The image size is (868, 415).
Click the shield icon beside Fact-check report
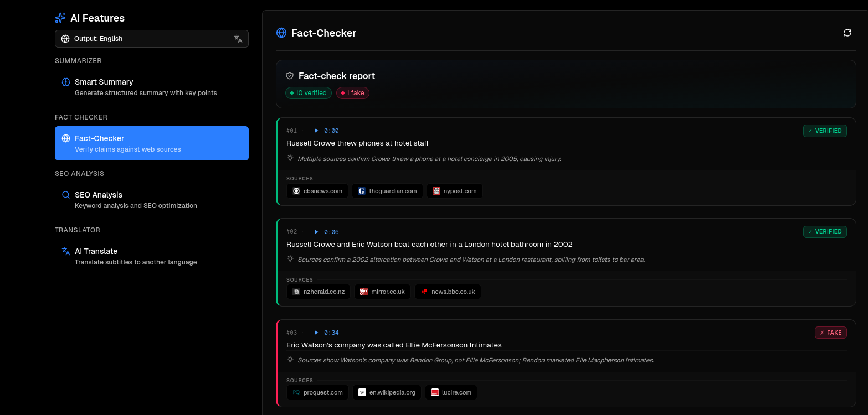pos(290,76)
